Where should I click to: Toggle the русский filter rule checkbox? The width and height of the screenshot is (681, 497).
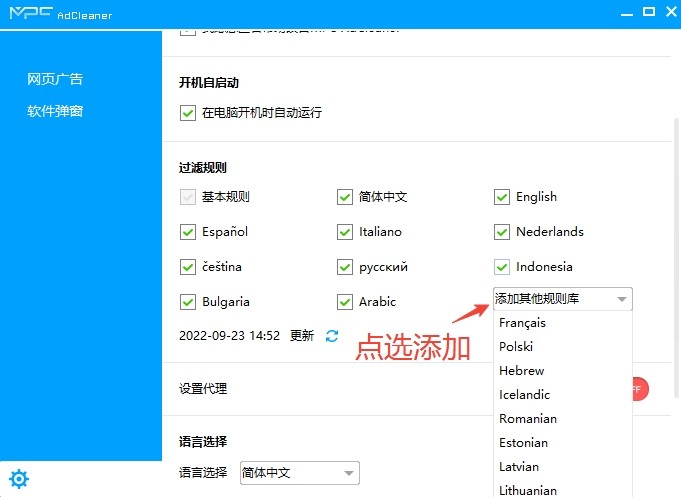tap(345, 267)
